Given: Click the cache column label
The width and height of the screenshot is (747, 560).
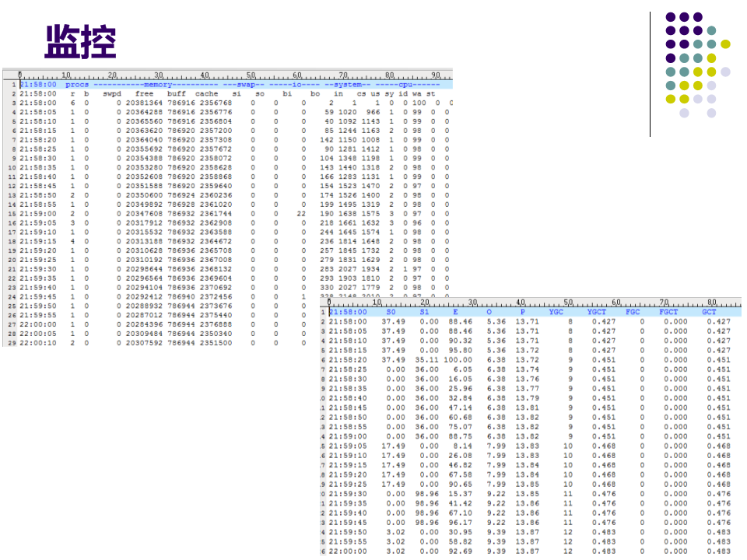Looking at the screenshot, I should pyautogui.click(x=207, y=94).
